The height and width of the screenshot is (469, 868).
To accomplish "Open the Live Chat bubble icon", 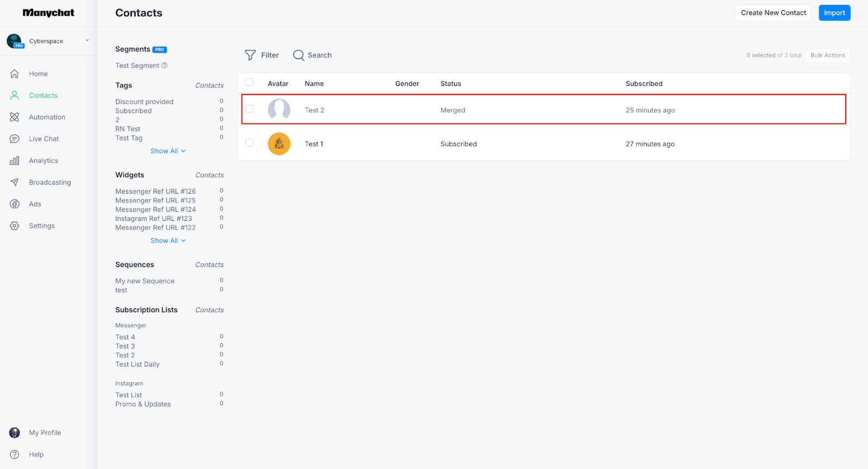I will pyautogui.click(x=15, y=139).
